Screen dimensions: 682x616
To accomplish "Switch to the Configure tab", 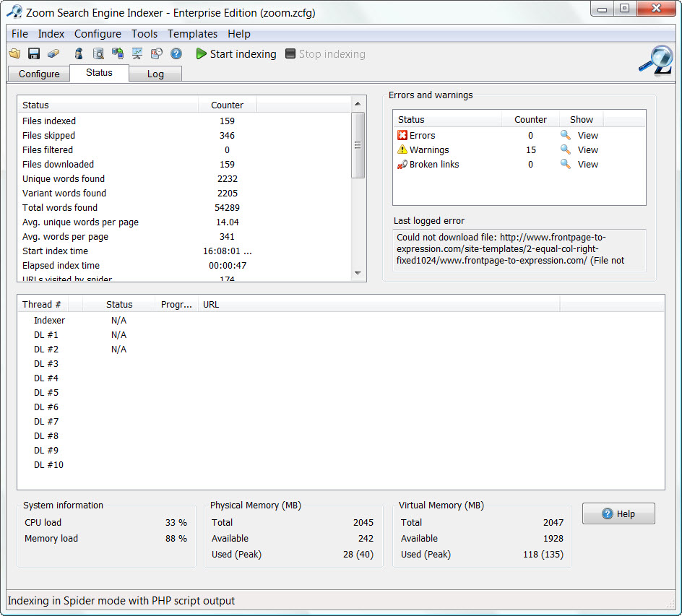I will [39, 74].
